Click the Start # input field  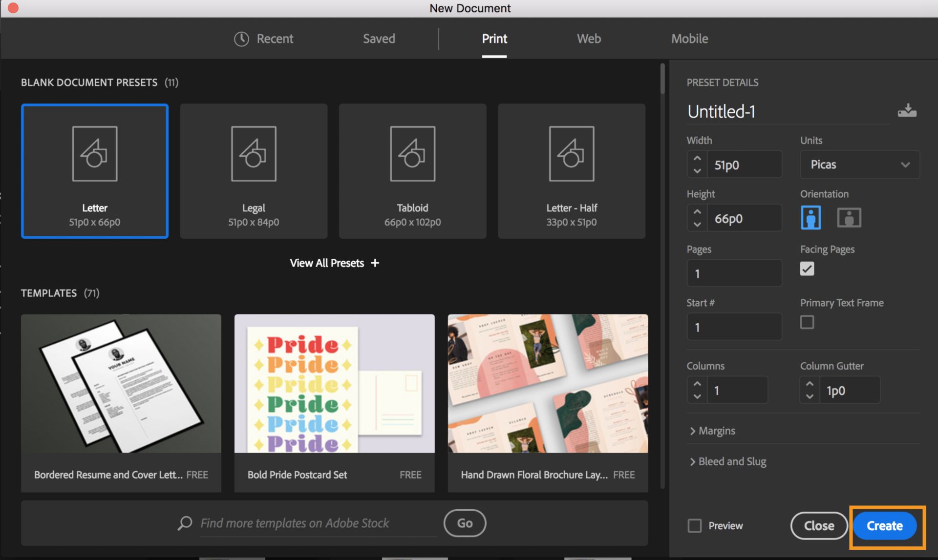click(x=732, y=327)
